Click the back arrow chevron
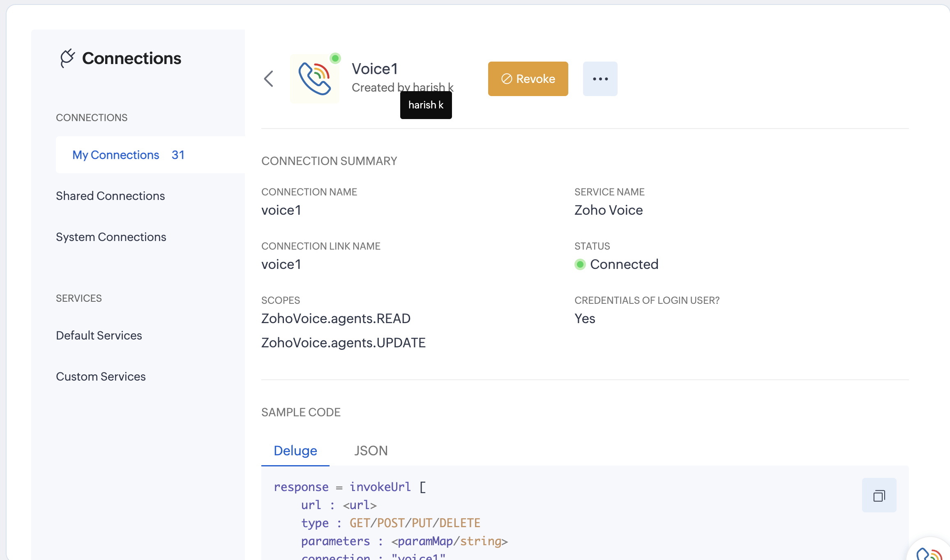Screen dimensions: 950x560 tap(269, 79)
